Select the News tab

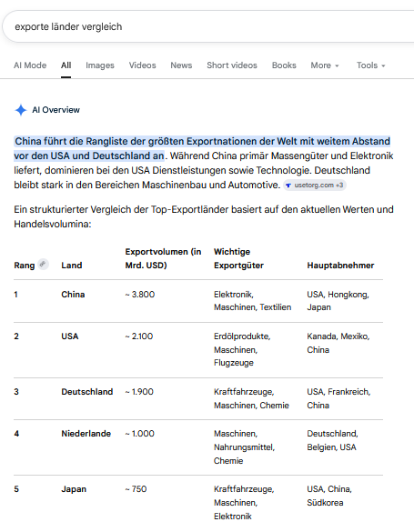pyautogui.click(x=181, y=65)
